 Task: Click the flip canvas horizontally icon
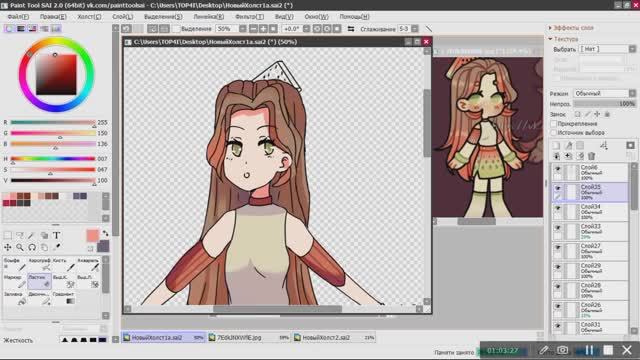351,29
